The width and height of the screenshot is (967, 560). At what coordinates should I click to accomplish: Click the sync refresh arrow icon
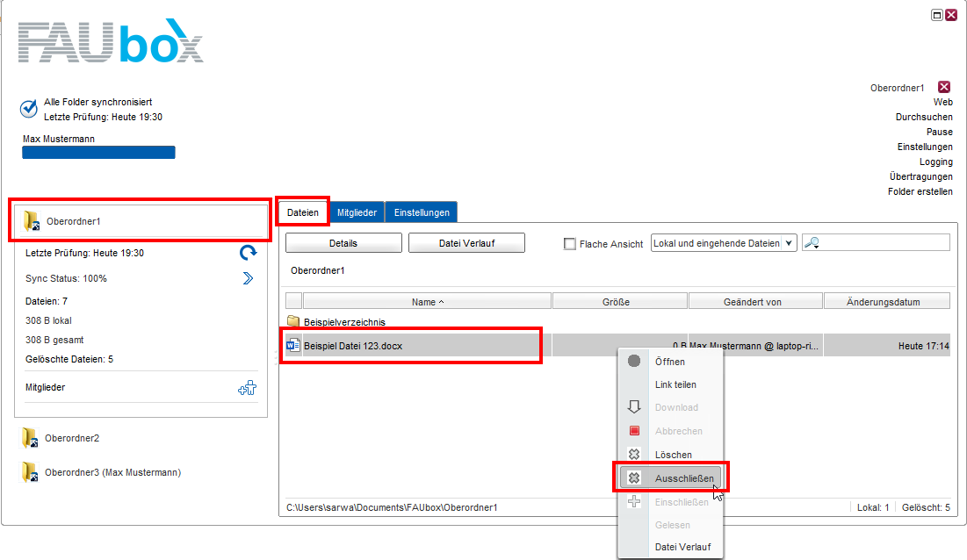(x=248, y=253)
